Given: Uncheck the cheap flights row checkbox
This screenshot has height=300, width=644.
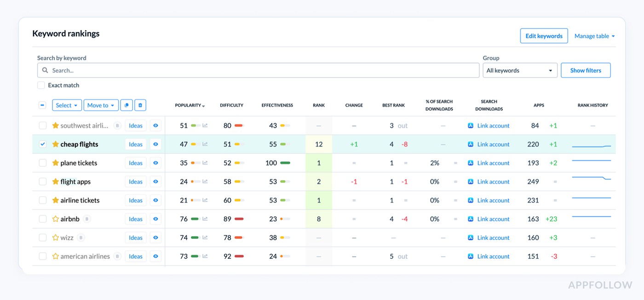Looking at the screenshot, I should [x=42, y=144].
